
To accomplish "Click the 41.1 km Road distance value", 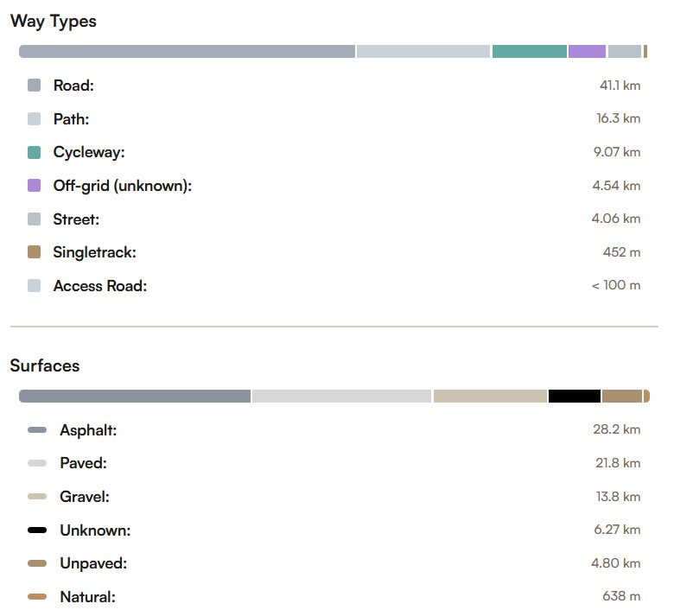I will point(620,86).
